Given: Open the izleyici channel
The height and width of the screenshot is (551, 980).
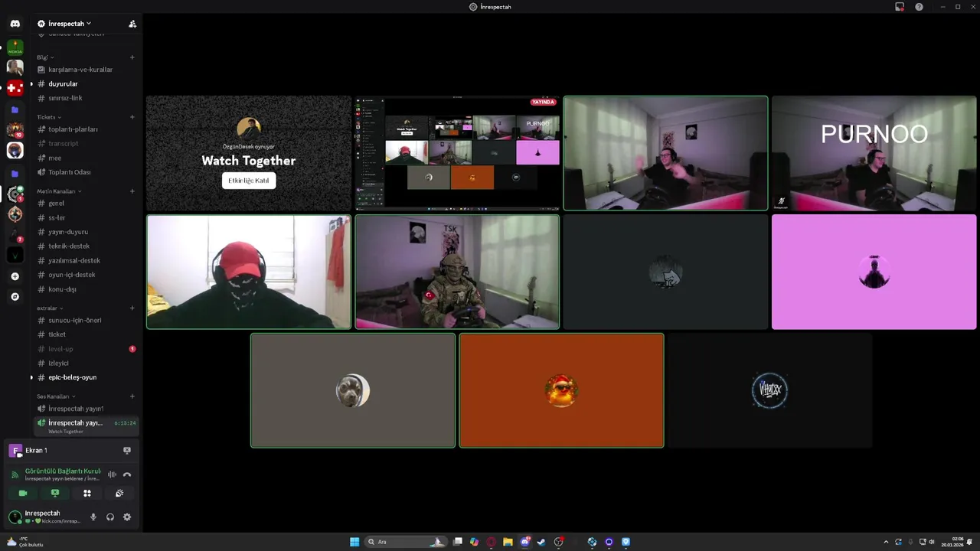Looking at the screenshot, I should (x=86, y=364).
